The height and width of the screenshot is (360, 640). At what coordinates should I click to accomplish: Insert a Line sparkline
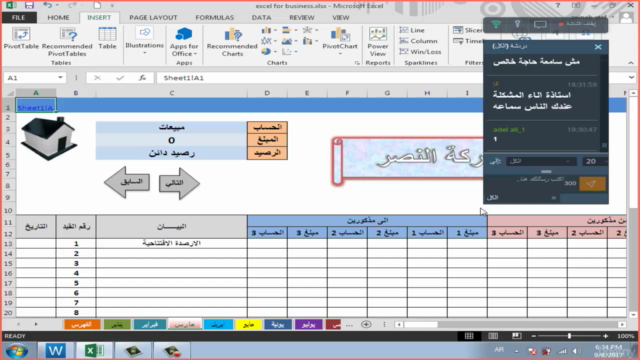pyautogui.click(x=412, y=30)
